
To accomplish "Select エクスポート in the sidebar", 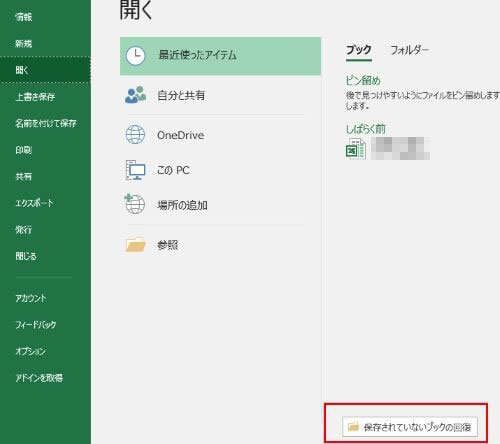I will pos(34,203).
